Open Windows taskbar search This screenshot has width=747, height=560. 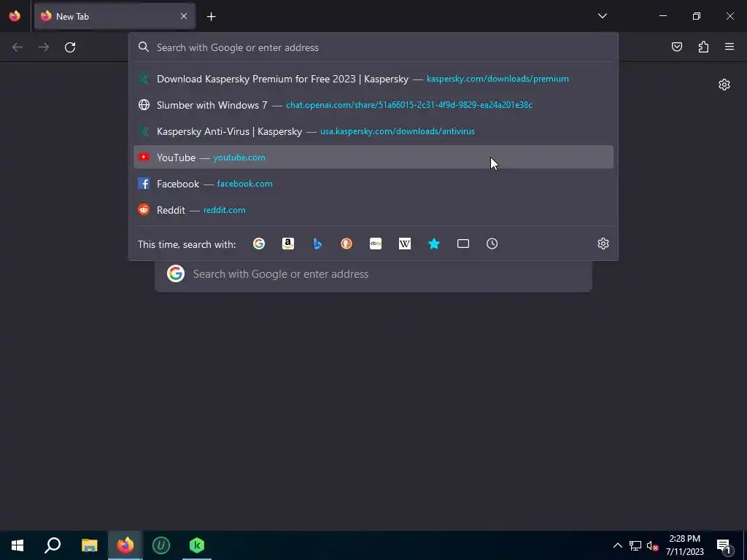[53, 545]
